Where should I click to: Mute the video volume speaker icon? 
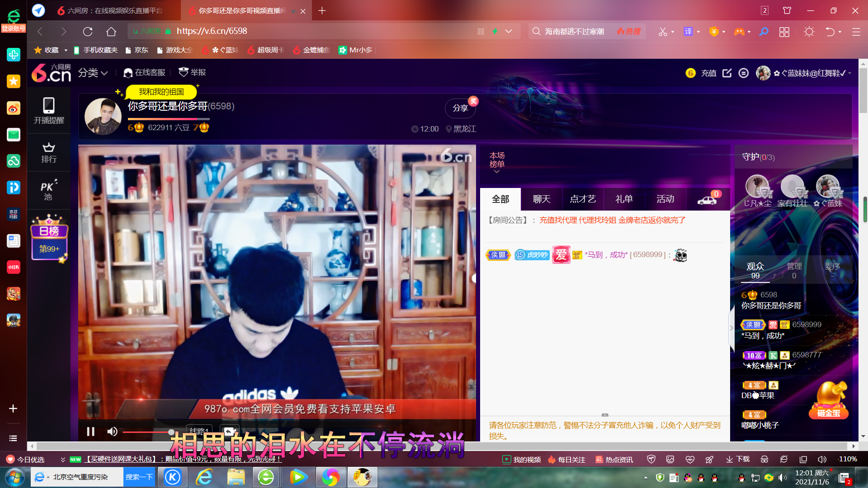pyautogui.click(x=112, y=432)
